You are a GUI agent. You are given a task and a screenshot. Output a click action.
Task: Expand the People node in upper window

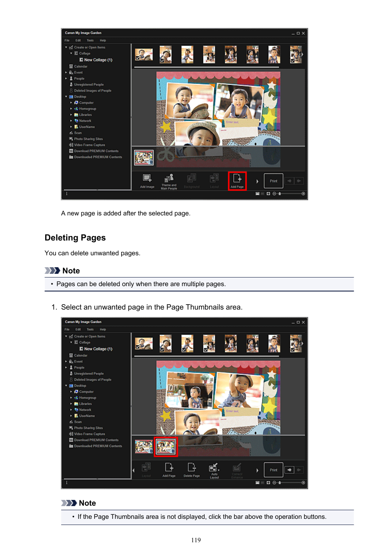66,79
